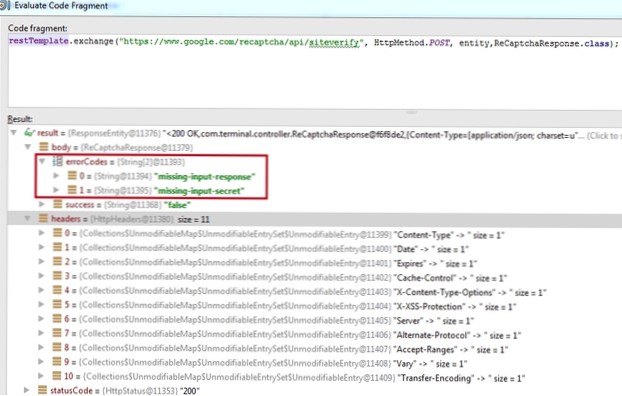Collapse the result root node
Viewport: 622px width, 396px height.
13,133
